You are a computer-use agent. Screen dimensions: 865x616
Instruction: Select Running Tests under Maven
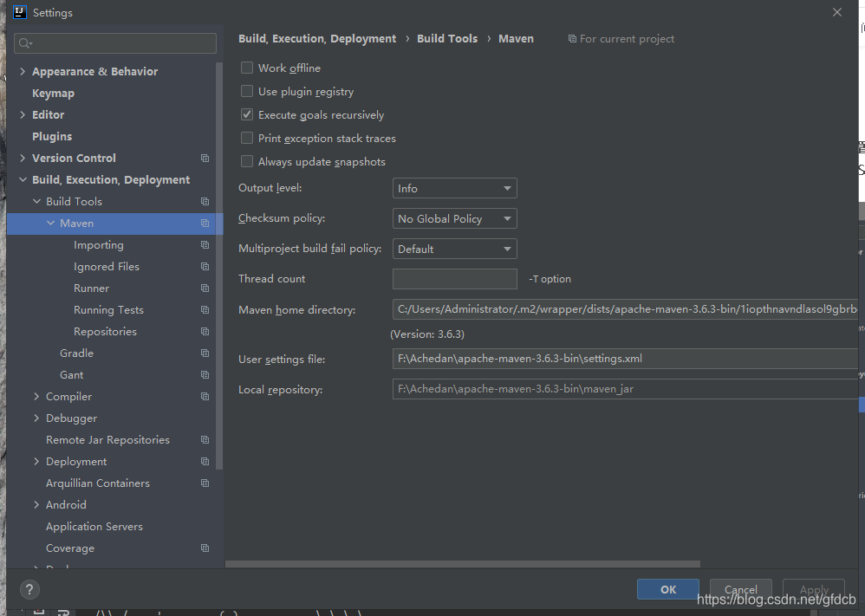[x=108, y=310]
